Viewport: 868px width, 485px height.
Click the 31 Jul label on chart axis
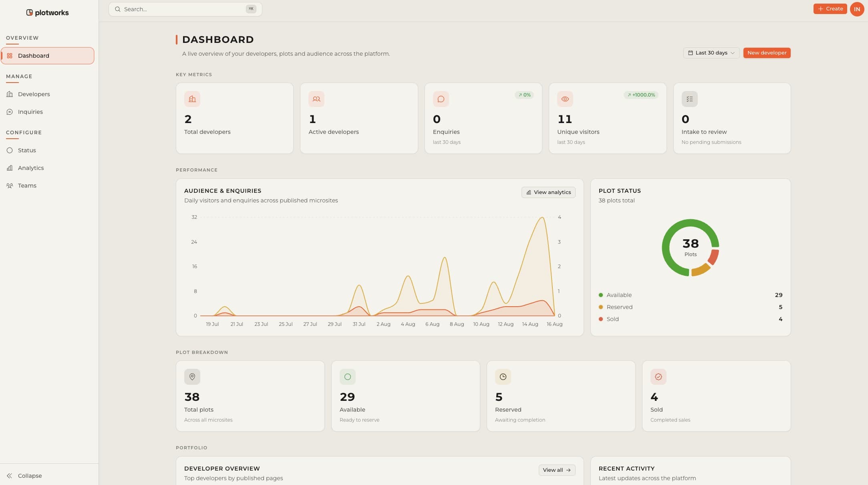pyautogui.click(x=359, y=324)
